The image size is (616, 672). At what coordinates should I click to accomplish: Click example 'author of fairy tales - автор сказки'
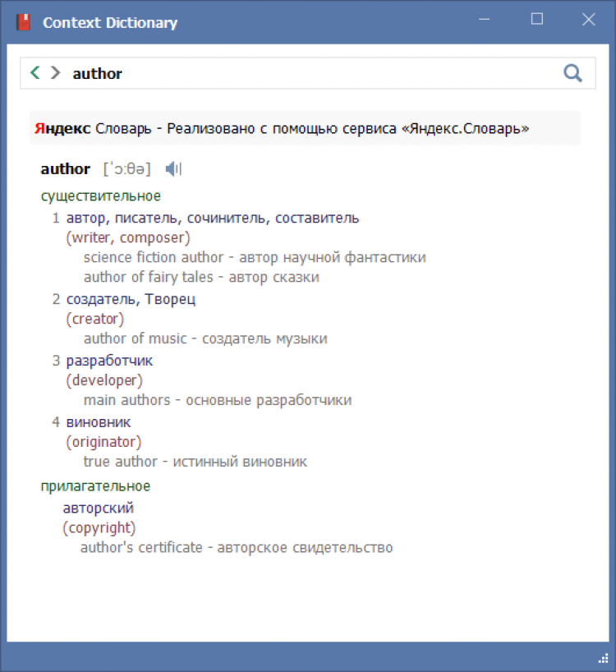201,277
